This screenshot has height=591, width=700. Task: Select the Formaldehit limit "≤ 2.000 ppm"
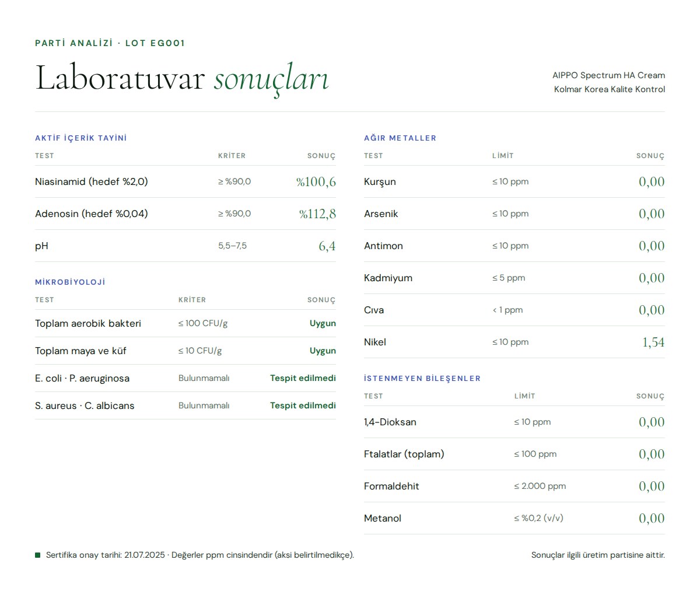tap(540, 486)
